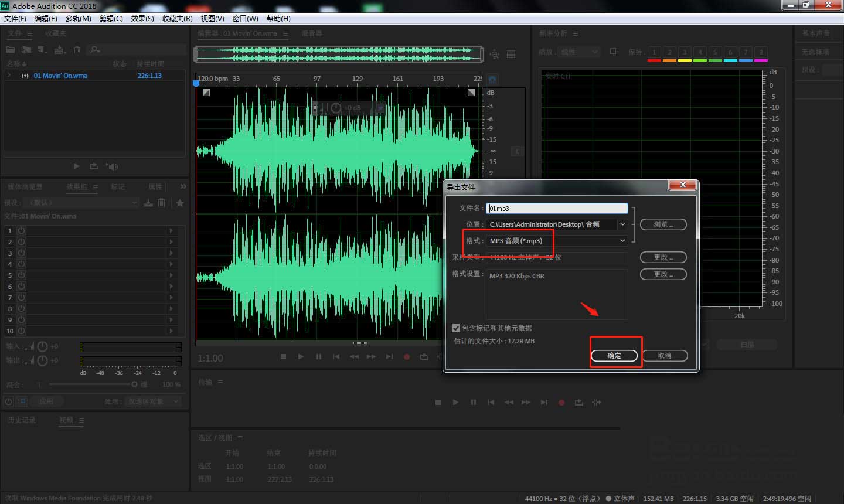Show hidden panel tabs via double chevron
Screen dimensions: 844x504
tap(183, 186)
